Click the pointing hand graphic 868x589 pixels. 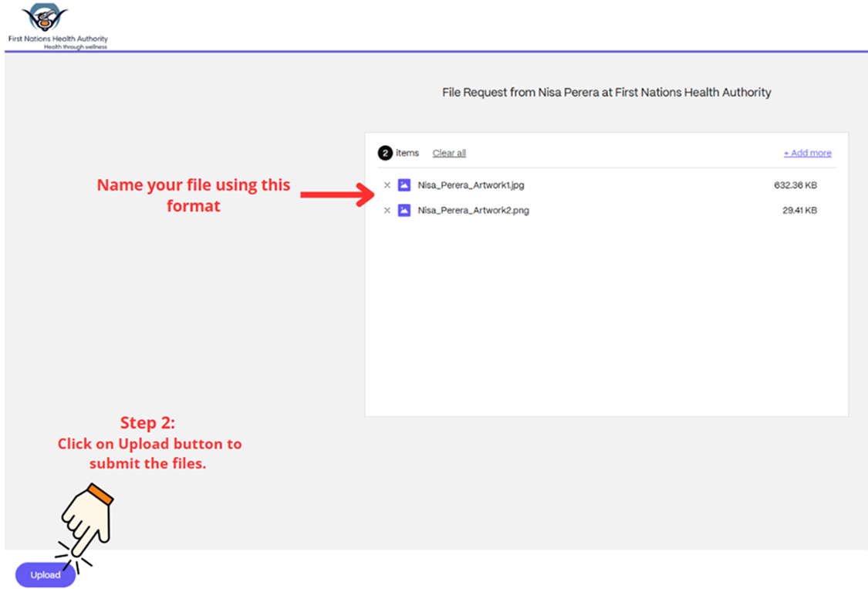click(87, 522)
